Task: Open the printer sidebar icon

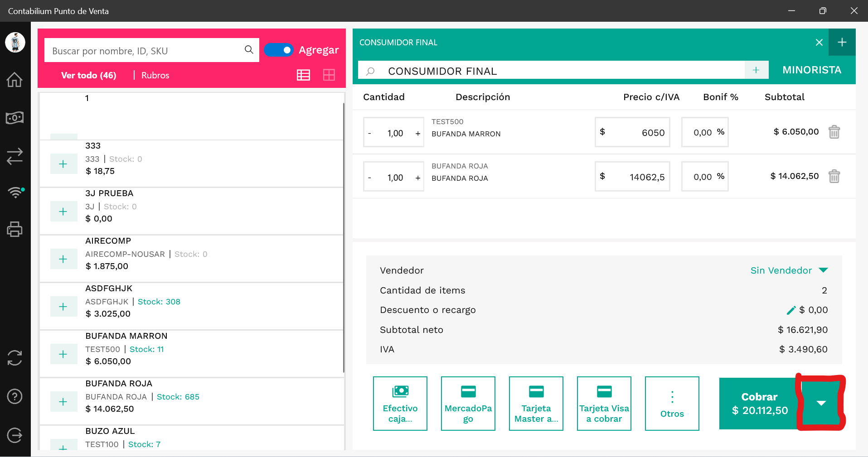Action: tap(15, 229)
